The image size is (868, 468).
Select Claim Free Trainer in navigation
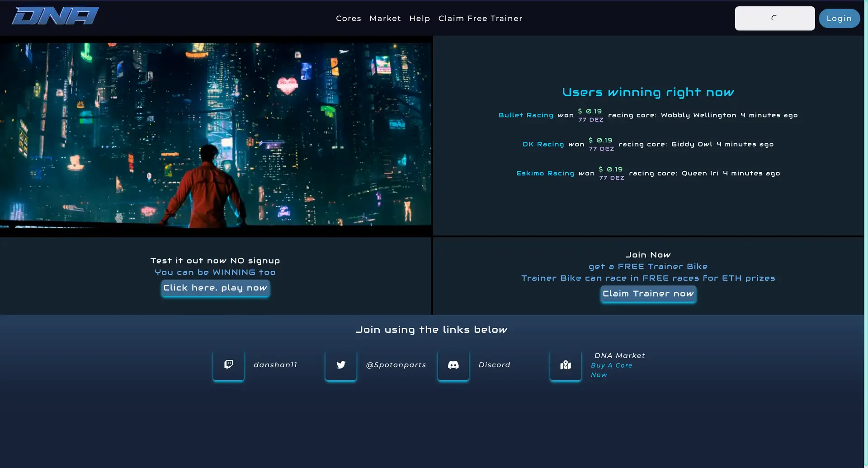[x=480, y=19]
